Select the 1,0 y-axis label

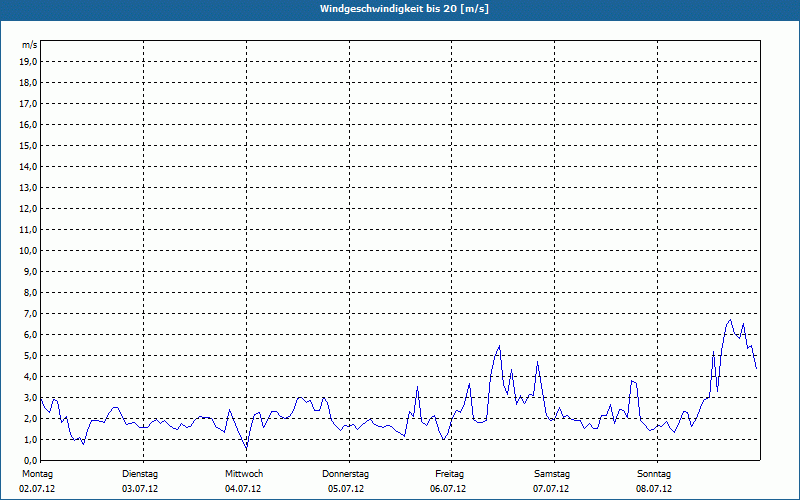click(31, 439)
